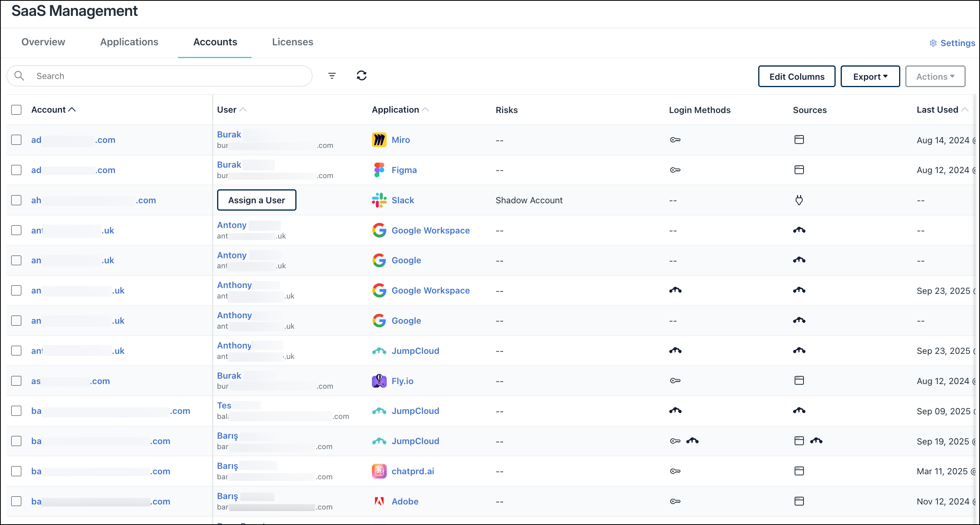Select the checkbox for the Adobe row

point(16,501)
